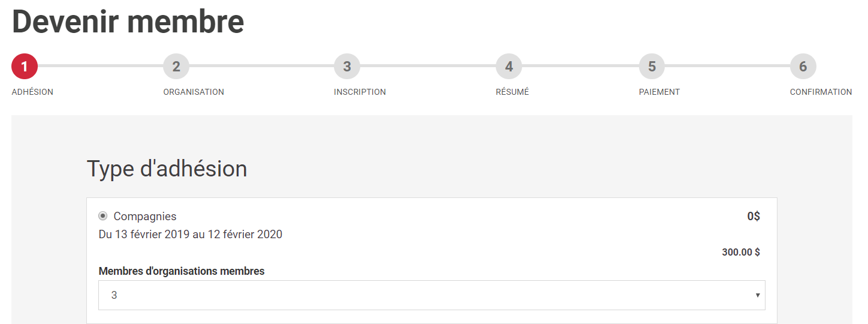
Task: Click the red step 1 circle
Action: [x=25, y=67]
